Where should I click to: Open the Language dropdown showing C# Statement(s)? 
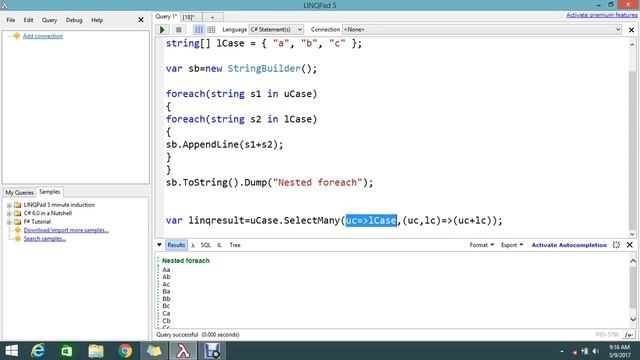click(276, 29)
